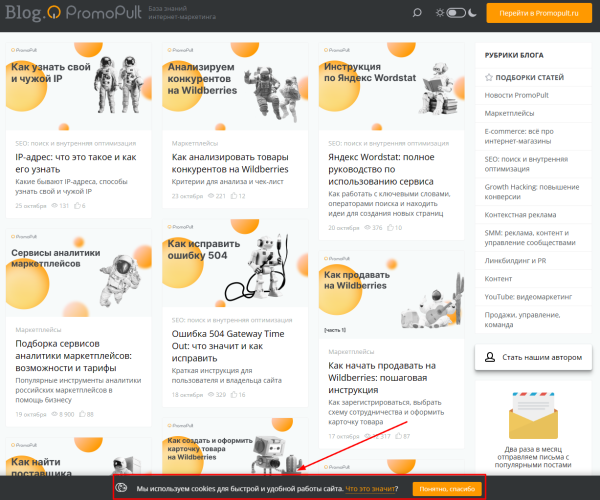The image size is (600, 500).
Task: Open article 'IP-адрес: что это такое'
Action: click(x=75, y=163)
